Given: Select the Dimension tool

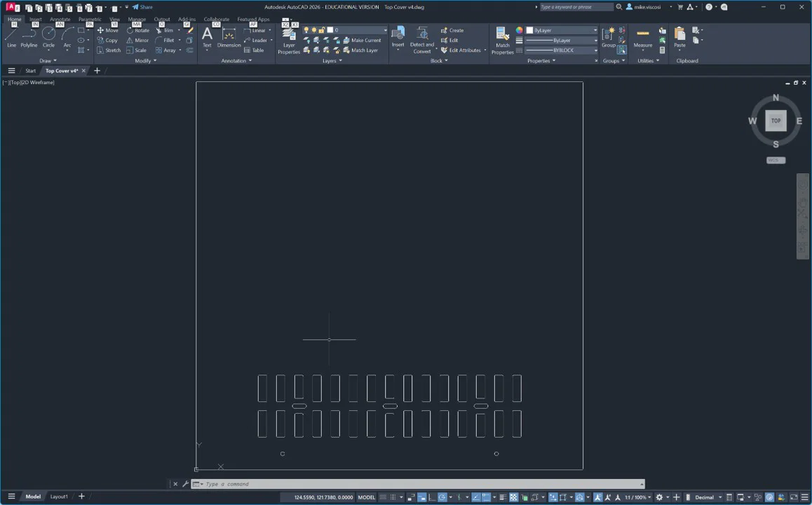Looking at the screenshot, I should [229, 37].
